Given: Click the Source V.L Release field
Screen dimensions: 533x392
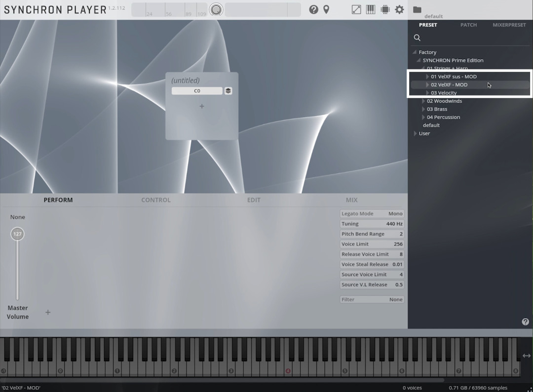Looking at the screenshot, I should click(x=372, y=285).
